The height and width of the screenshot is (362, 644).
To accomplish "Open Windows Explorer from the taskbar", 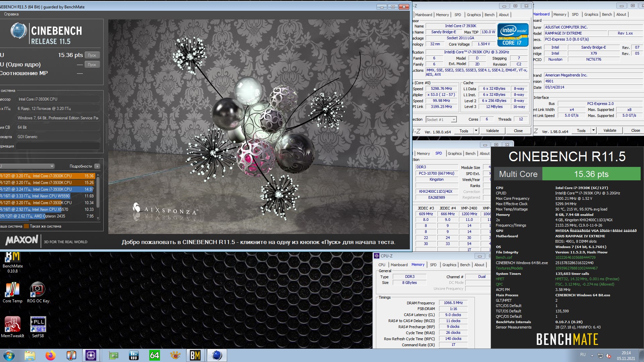I will click(30, 355).
